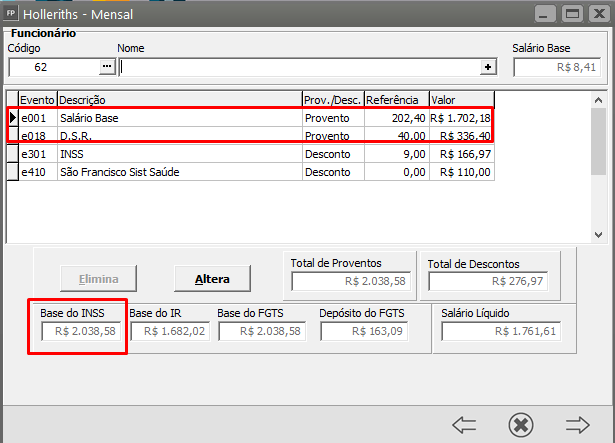The image size is (615, 443).
Task: Click the right arrow next navigation icon
Action: click(578, 424)
